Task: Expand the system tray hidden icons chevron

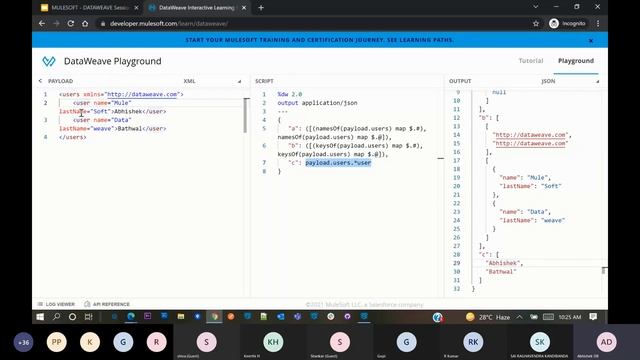Action: [x=519, y=317]
